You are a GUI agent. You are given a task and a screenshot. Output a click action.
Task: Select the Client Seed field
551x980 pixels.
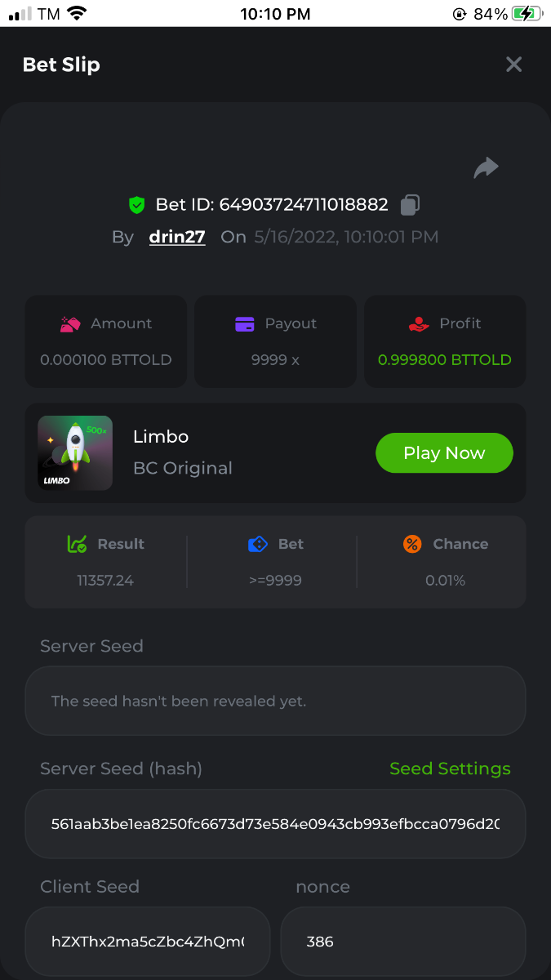(x=148, y=942)
